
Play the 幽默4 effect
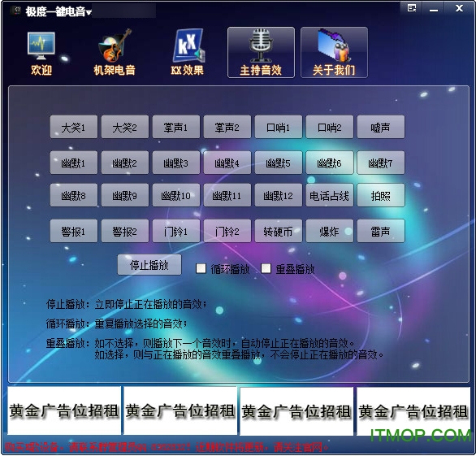coord(227,163)
